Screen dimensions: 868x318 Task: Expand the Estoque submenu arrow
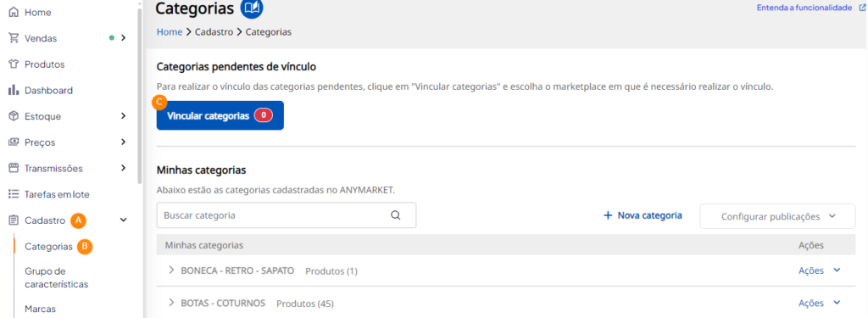click(124, 116)
